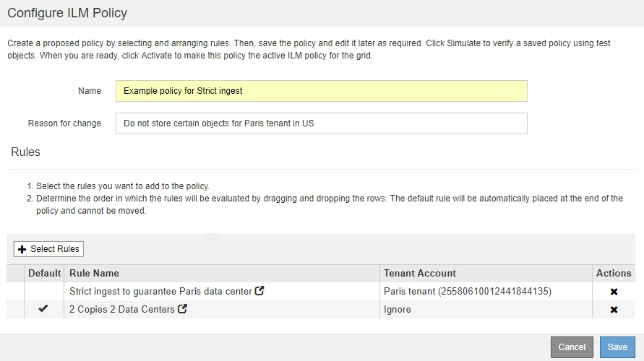Focus the policy Name text field

pyautogui.click(x=321, y=91)
